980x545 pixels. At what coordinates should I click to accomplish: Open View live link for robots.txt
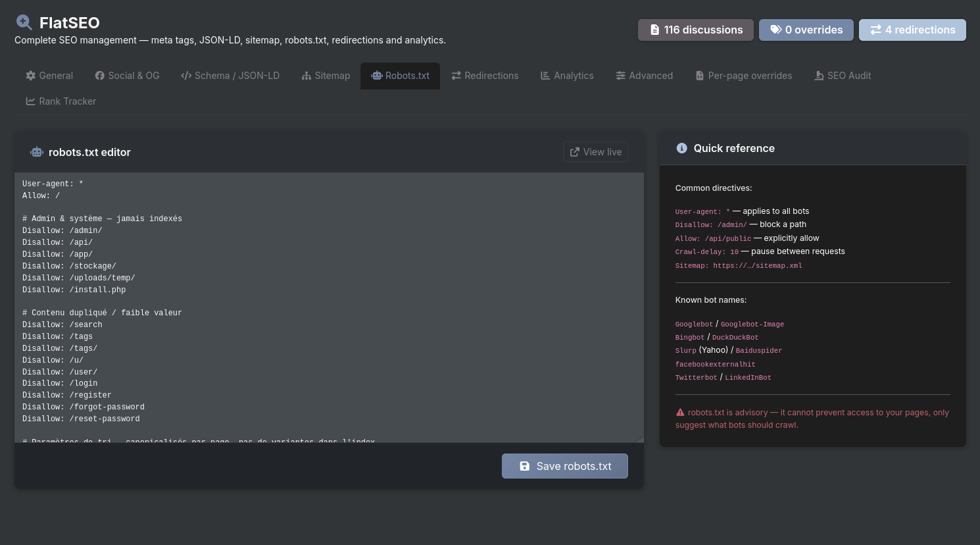(x=595, y=152)
